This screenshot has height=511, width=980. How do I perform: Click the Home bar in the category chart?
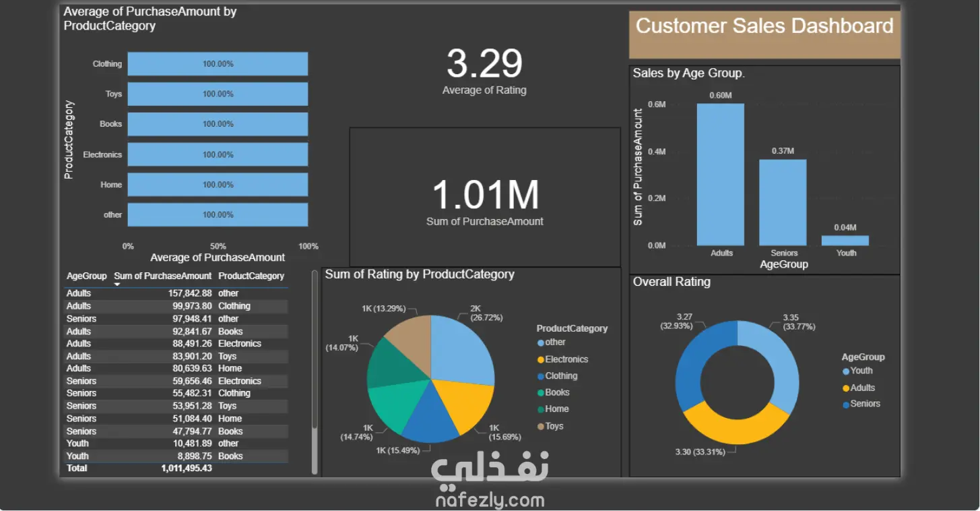tap(218, 185)
